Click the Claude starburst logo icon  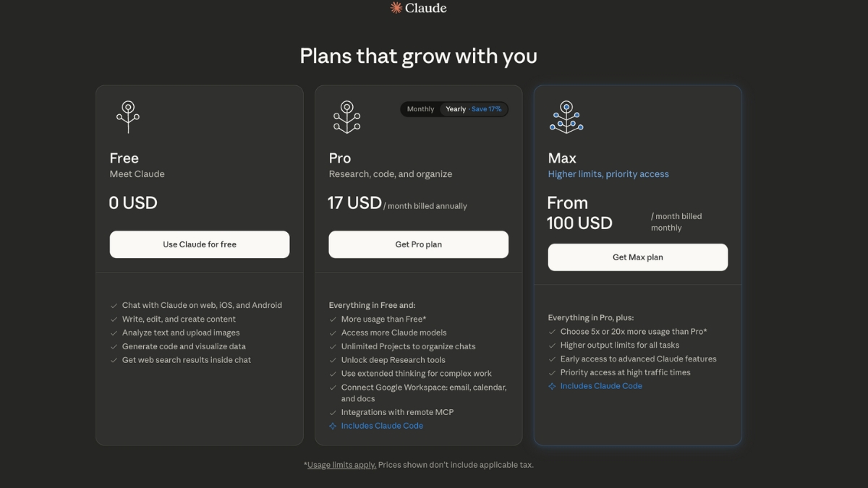coord(396,8)
